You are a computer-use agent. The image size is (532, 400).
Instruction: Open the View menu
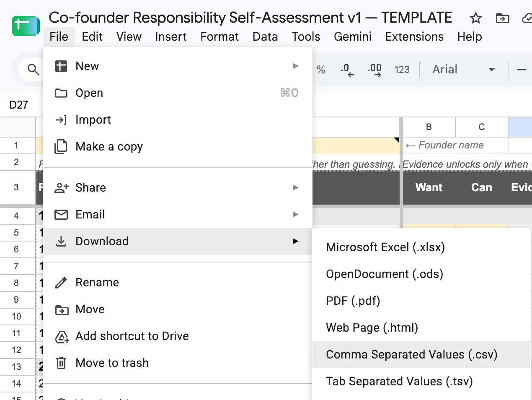[129, 37]
